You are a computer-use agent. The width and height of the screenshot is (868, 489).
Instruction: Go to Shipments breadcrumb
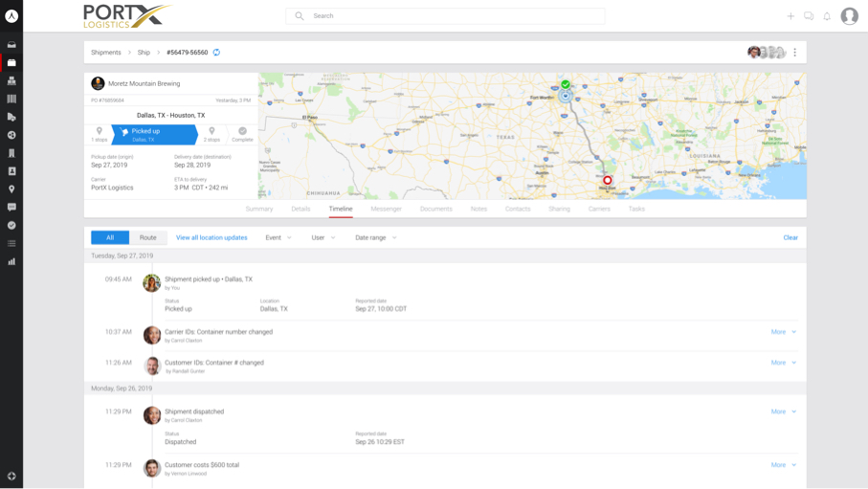point(105,52)
